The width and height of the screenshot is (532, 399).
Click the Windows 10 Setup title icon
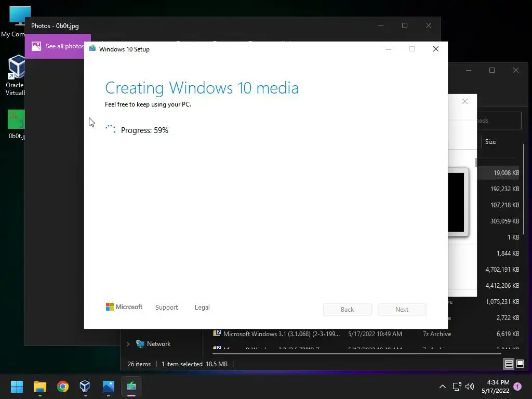92,49
